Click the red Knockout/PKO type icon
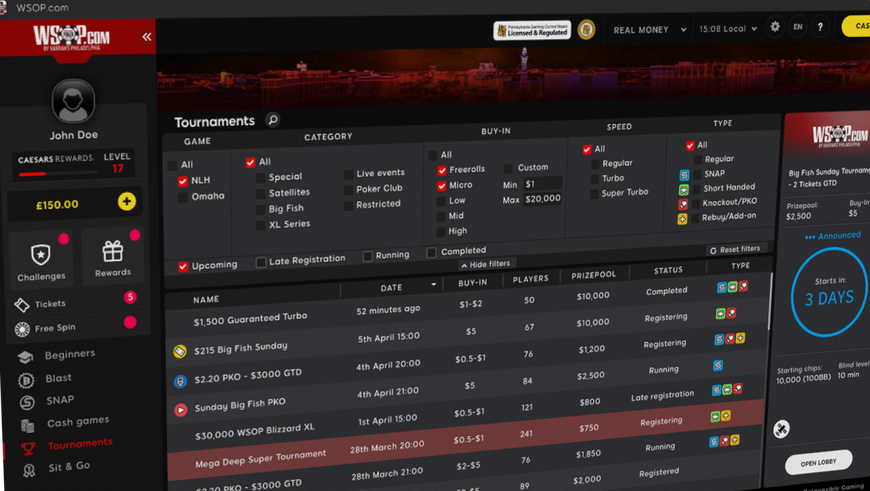870x491 pixels. pyautogui.click(x=683, y=204)
